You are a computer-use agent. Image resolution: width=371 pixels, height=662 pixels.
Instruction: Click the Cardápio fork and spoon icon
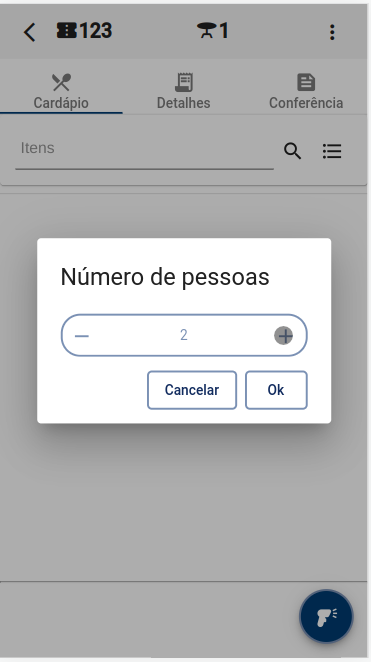pyautogui.click(x=61, y=82)
